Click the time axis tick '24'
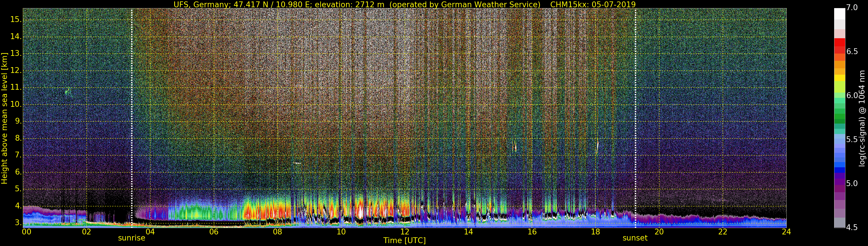The image size is (868, 246). click(786, 232)
